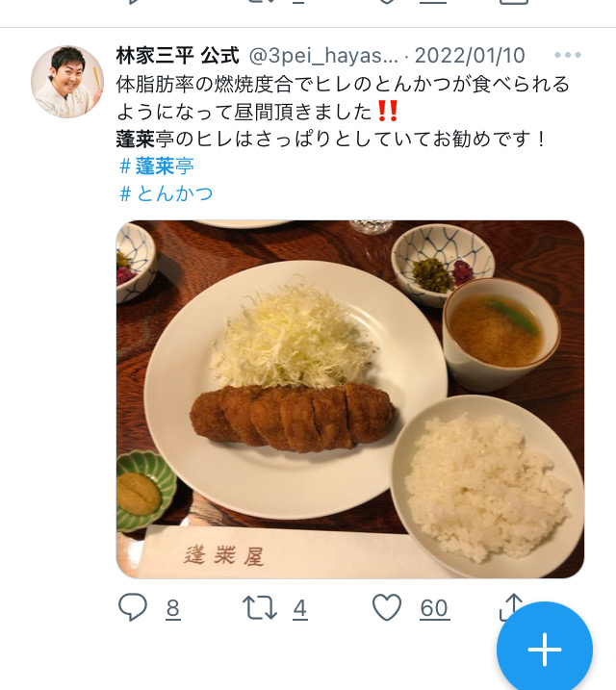The height and width of the screenshot is (690, 616).
Task: Tap the @3pei_hayas... username handle
Action: click(x=323, y=56)
